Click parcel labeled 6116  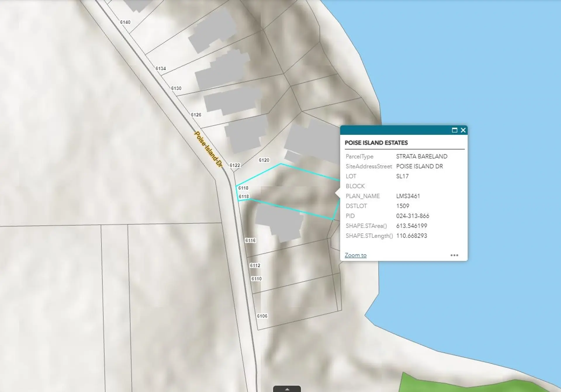coord(251,241)
